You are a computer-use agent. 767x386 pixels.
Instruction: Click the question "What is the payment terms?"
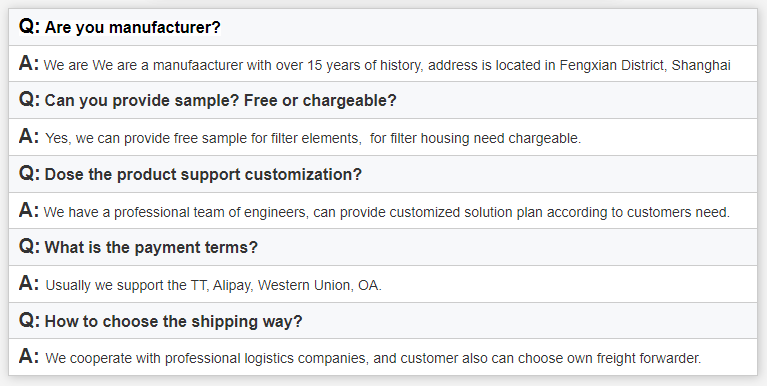tap(151, 247)
